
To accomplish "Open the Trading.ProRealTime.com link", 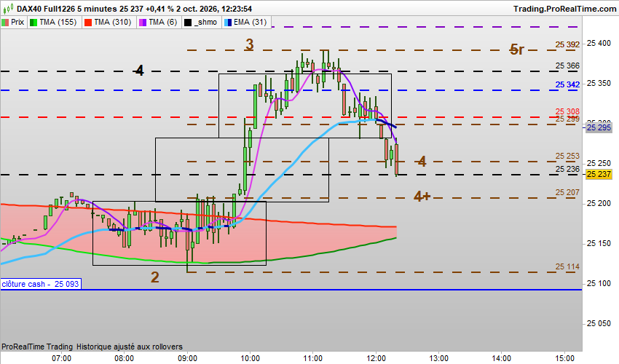I will point(564,9).
